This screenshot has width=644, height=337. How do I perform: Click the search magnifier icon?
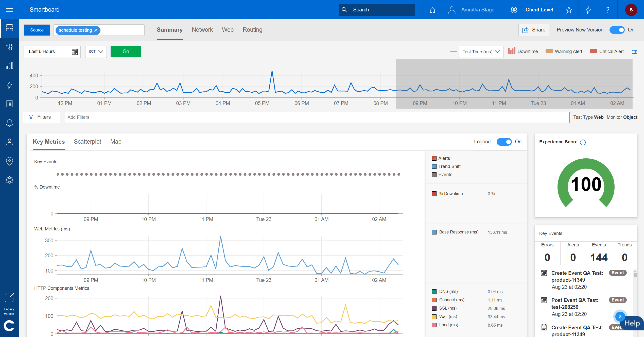[344, 10]
